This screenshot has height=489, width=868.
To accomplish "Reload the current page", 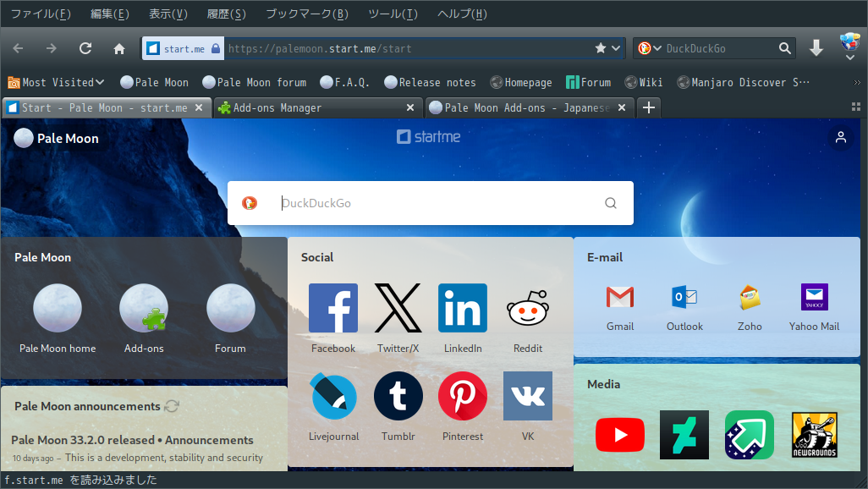I will point(85,49).
